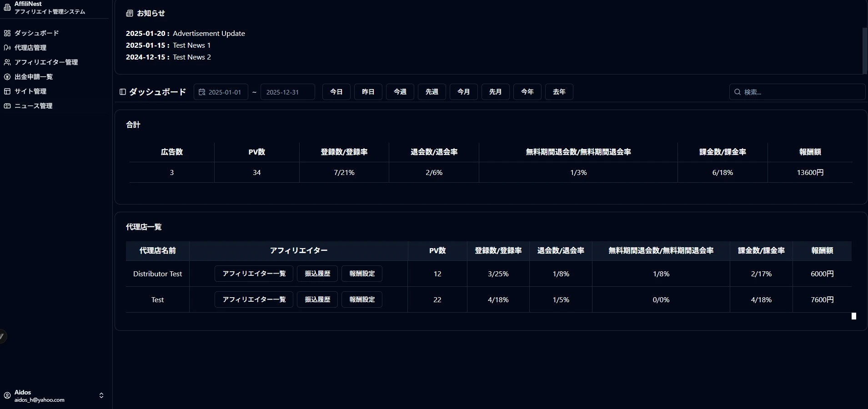Open アフィリエイター一覧 for the Test row
This screenshot has width=868, height=409.
tap(254, 299)
